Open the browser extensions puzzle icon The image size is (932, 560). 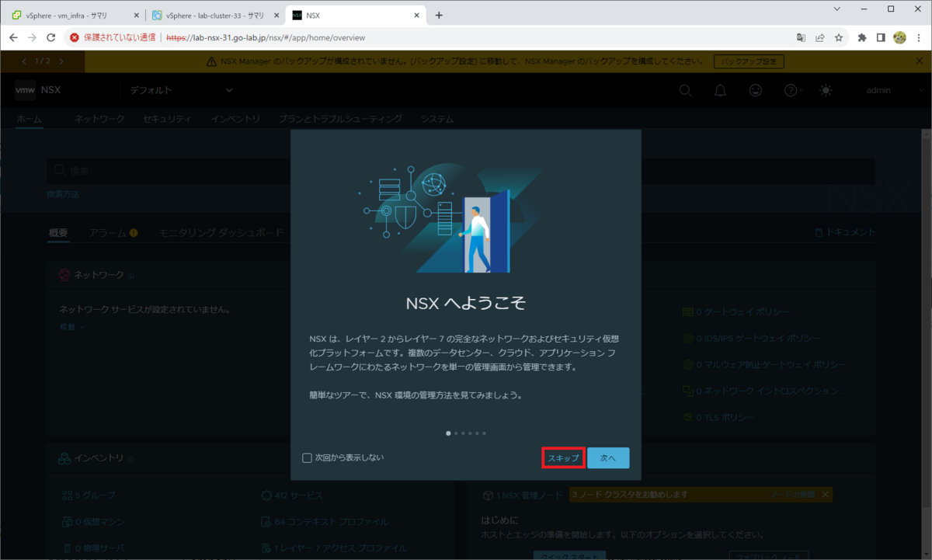pos(862,37)
